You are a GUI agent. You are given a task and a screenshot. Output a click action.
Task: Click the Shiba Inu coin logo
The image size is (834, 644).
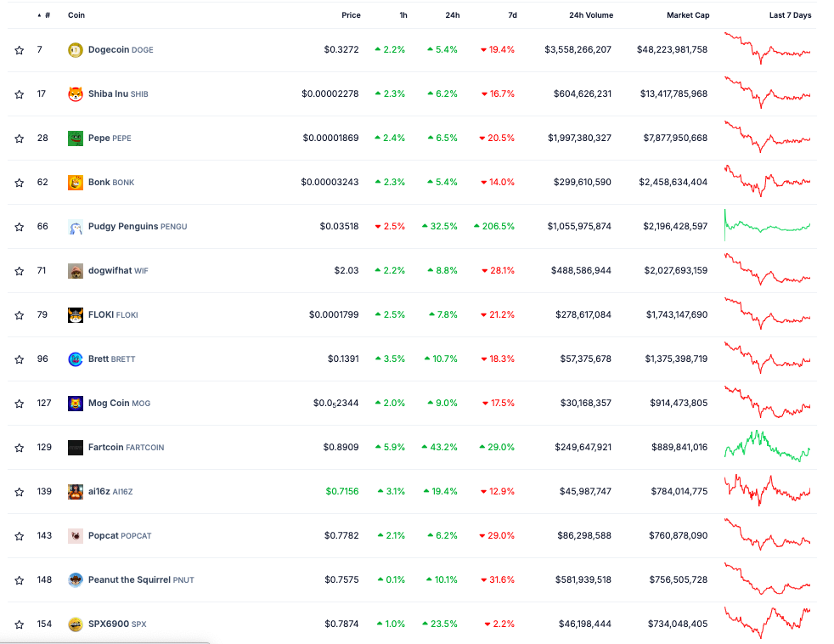(x=76, y=94)
